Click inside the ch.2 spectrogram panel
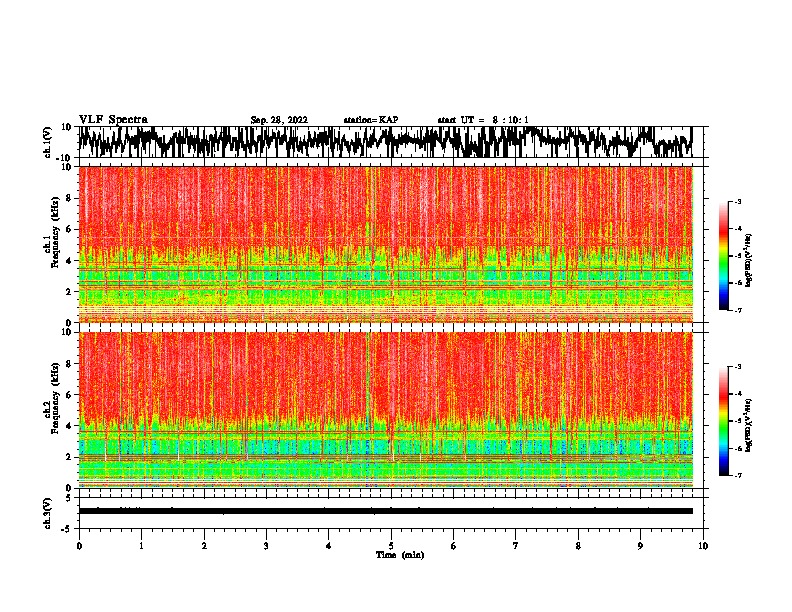 (386, 410)
